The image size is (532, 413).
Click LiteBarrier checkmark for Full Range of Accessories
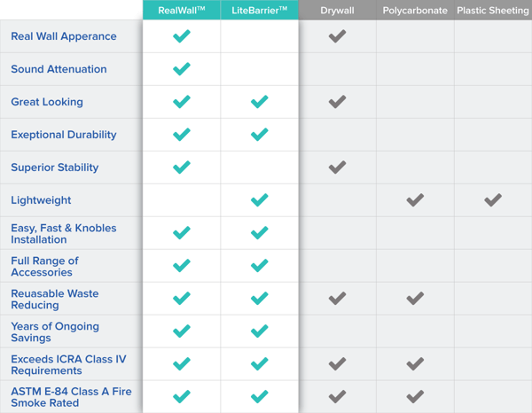[260, 266]
